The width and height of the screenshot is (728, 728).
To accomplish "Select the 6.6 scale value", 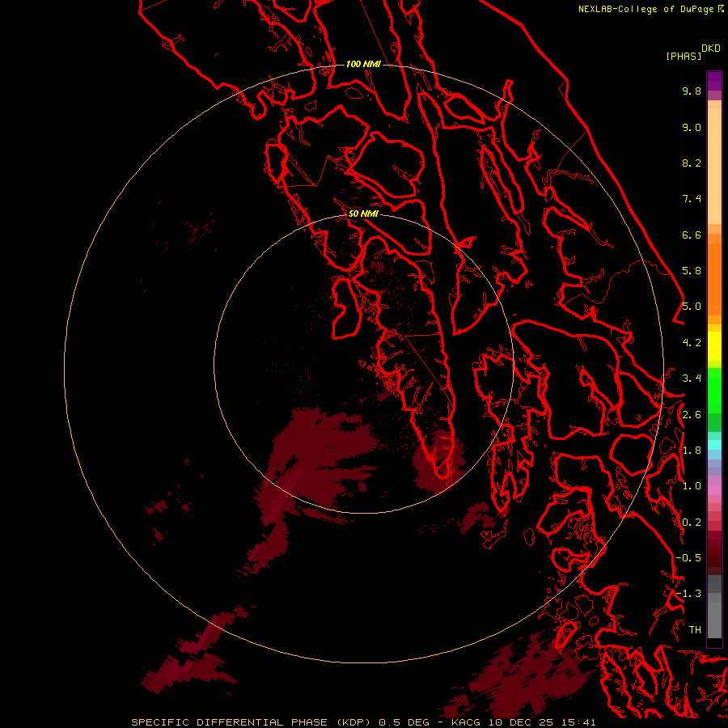I will pyautogui.click(x=692, y=235).
